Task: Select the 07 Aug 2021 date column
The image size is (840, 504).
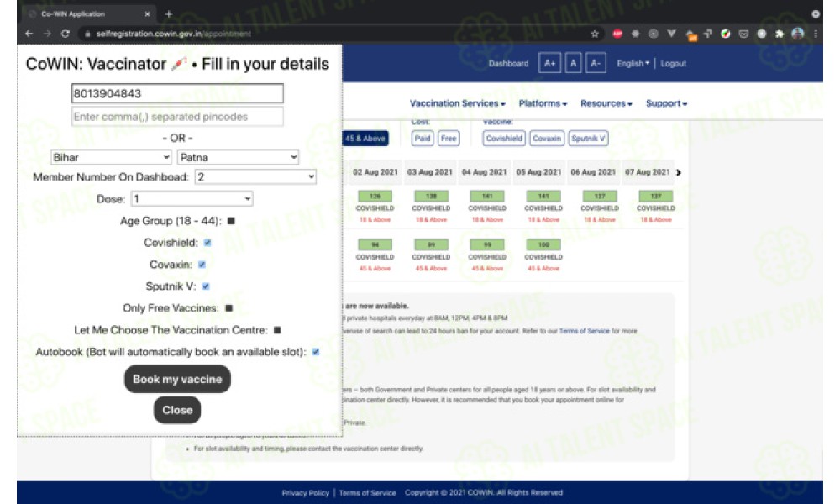Action: click(647, 172)
